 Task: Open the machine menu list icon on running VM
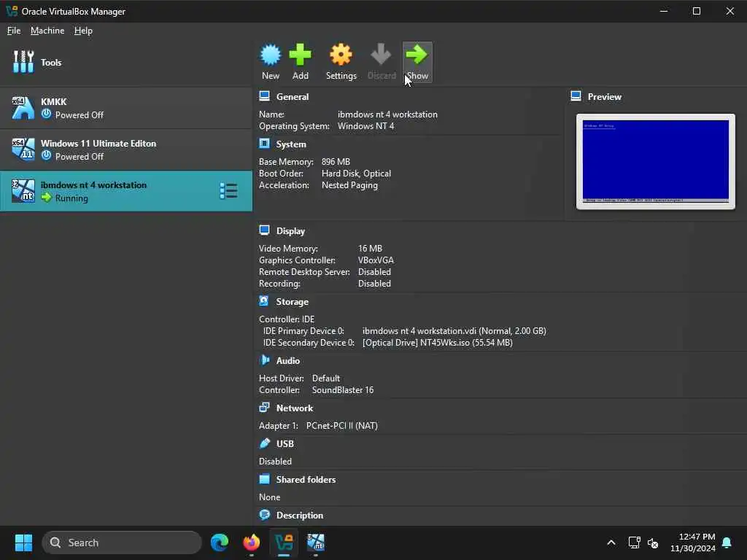coord(228,190)
